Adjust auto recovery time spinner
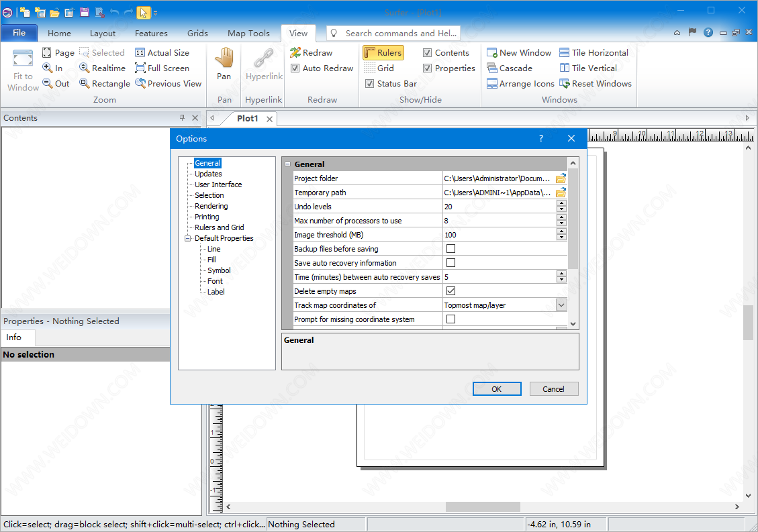Screen dimensions: 758x532 pyautogui.click(x=561, y=277)
